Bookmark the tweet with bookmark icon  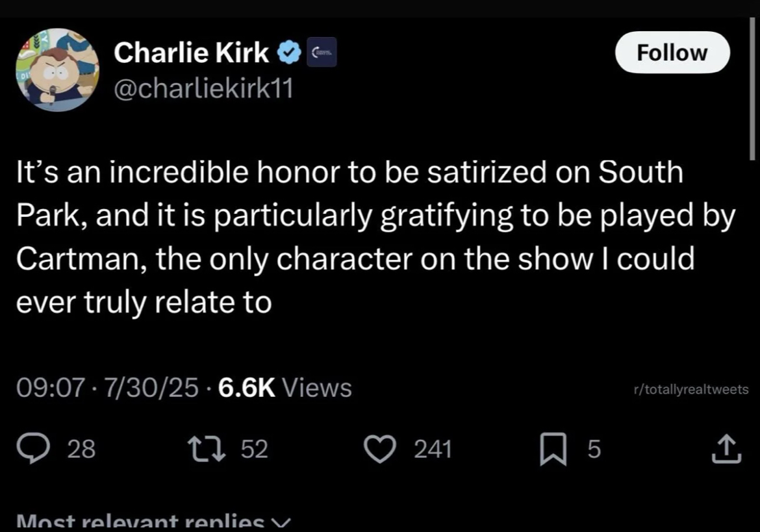[553, 449]
